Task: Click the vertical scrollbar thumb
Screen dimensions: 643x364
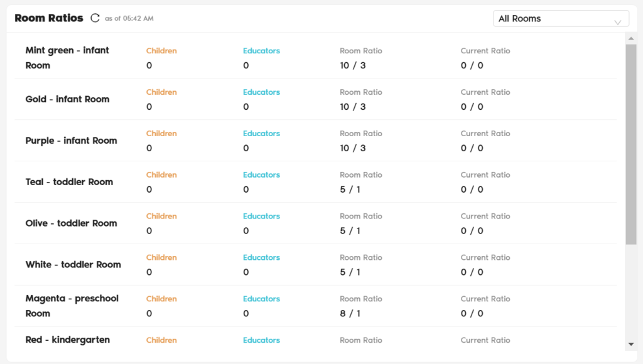Action: pyautogui.click(x=631, y=144)
